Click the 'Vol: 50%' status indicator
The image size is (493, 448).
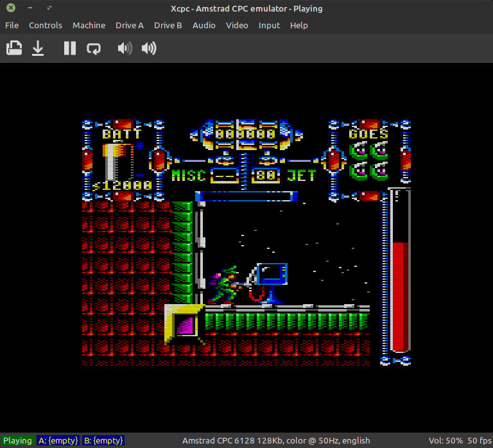click(445, 440)
